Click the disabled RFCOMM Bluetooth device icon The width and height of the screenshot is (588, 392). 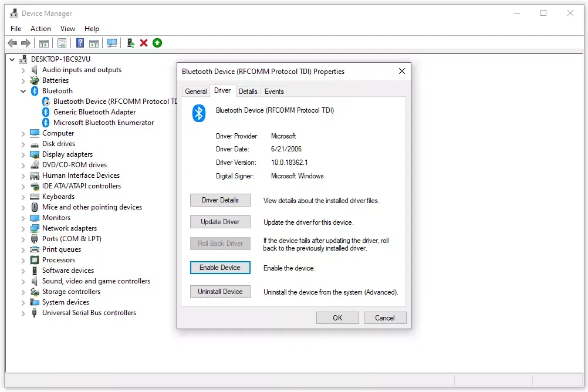46,102
